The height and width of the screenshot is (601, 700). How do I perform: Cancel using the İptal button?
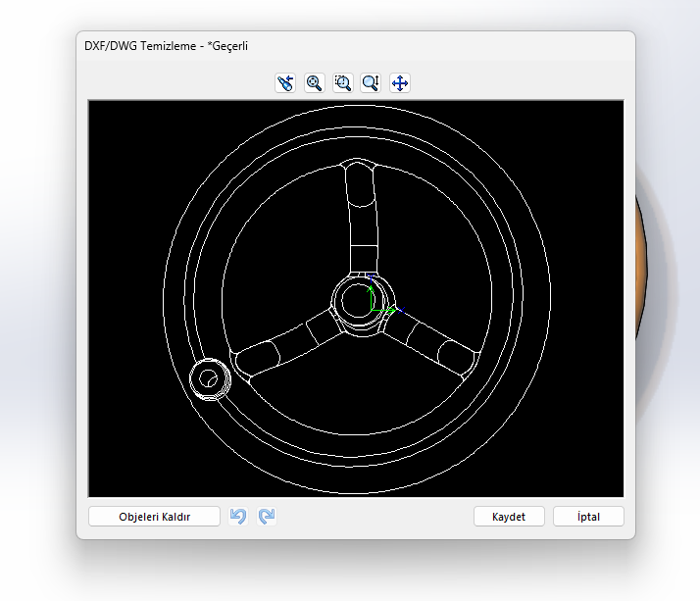point(588,517)
